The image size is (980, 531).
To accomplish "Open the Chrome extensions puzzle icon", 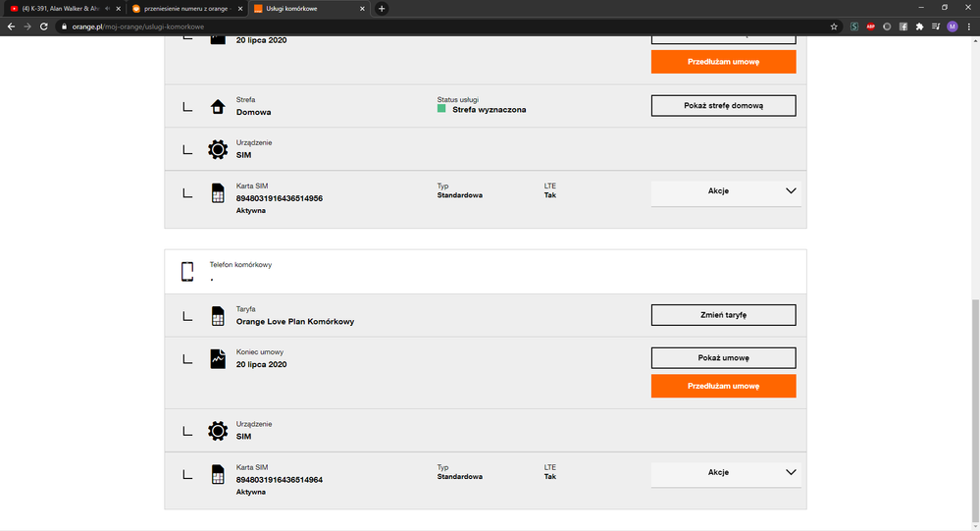I will pos(919,27).
